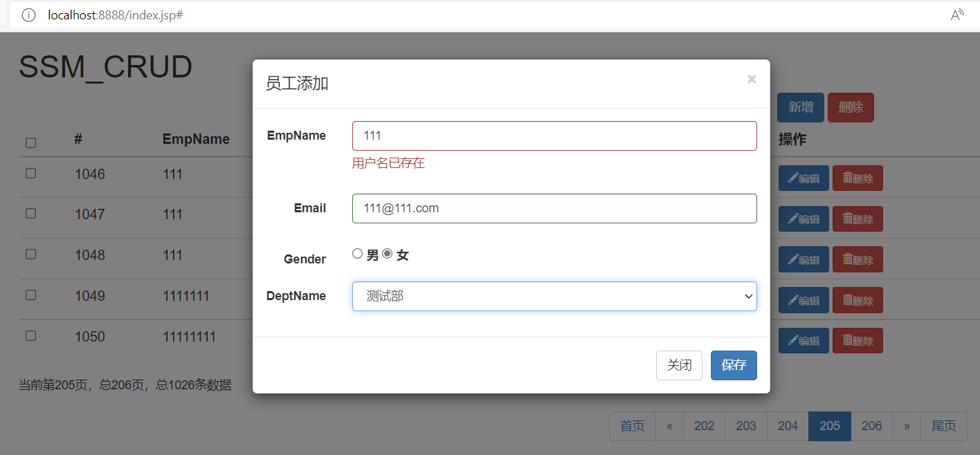
Task: Go to page 204 in pagination
Action: [x=788, y=426]
